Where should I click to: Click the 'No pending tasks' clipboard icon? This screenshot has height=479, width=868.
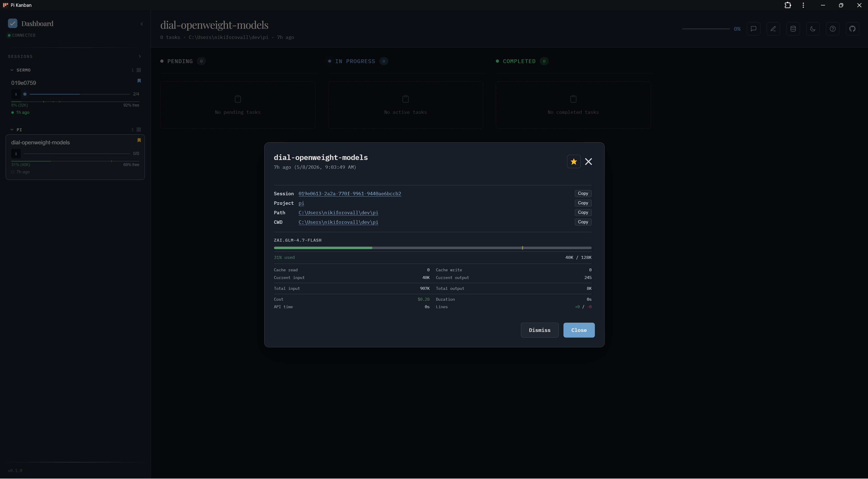click(238, 99)
